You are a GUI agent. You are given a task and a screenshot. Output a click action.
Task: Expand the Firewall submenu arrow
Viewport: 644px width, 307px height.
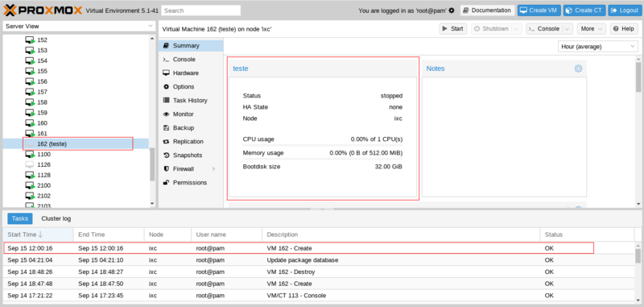[x=213, y=169]
